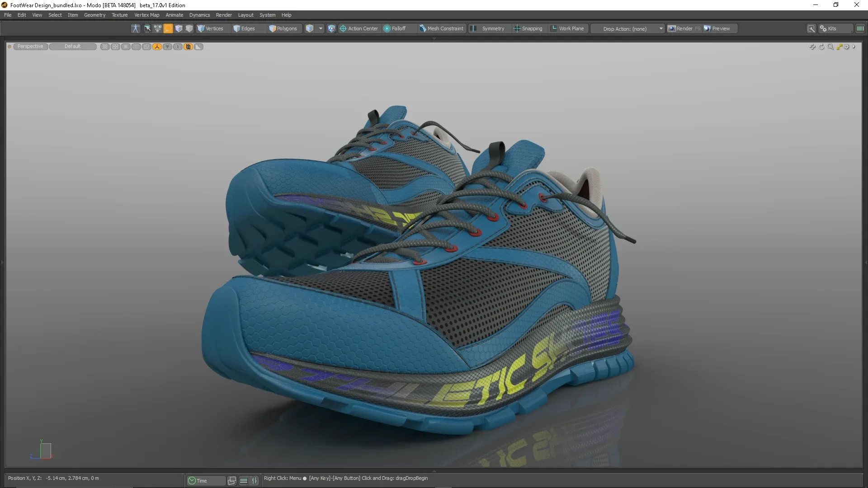Open the Select menu
The width and height of the screenshot is (868, 488).
coord(55,15)
